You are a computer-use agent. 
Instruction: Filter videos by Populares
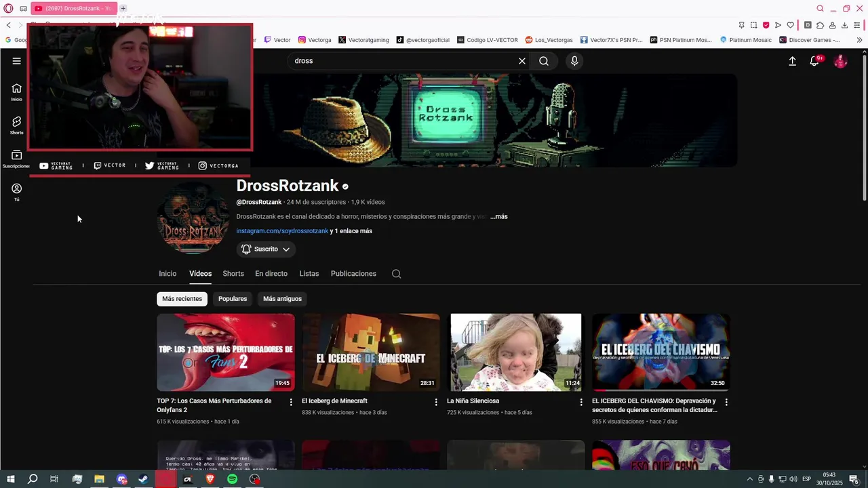coord(233,299)
